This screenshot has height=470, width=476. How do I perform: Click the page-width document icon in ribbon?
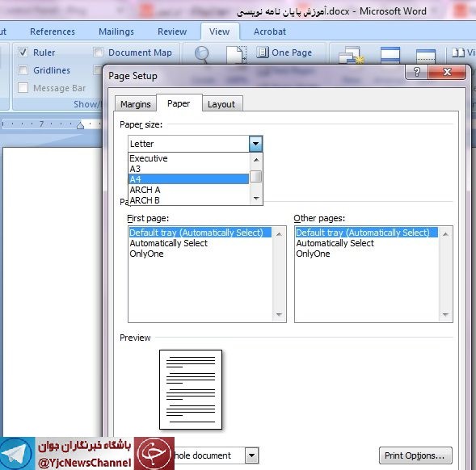click(x=236, y=54)
